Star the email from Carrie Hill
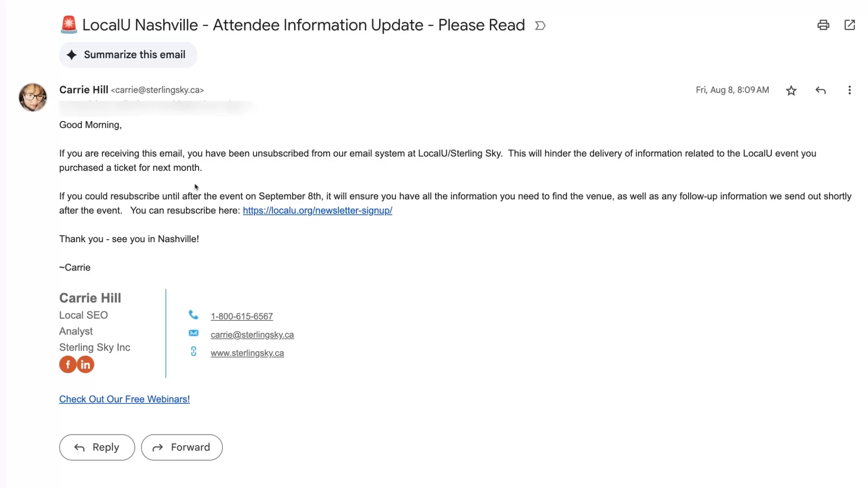This screenshot has height=488, width=868. pyautogui.click(x=791, y=91)
